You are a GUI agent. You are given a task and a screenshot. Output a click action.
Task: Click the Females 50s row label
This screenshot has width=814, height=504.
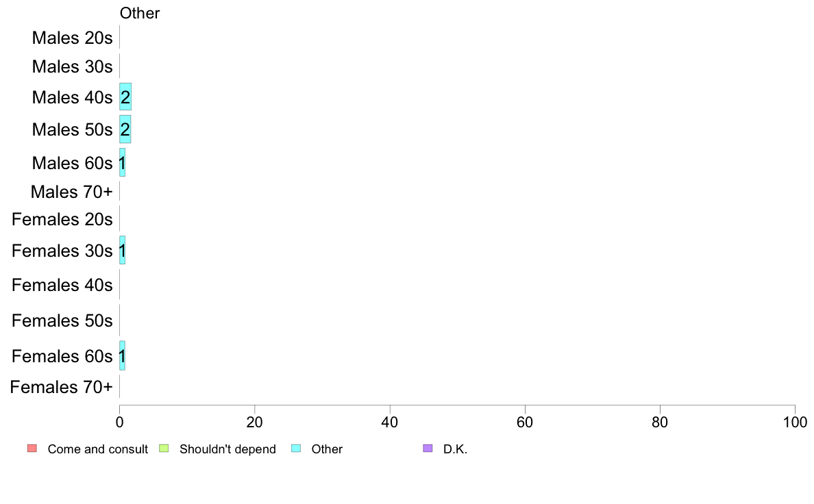(x=62, y=320)
